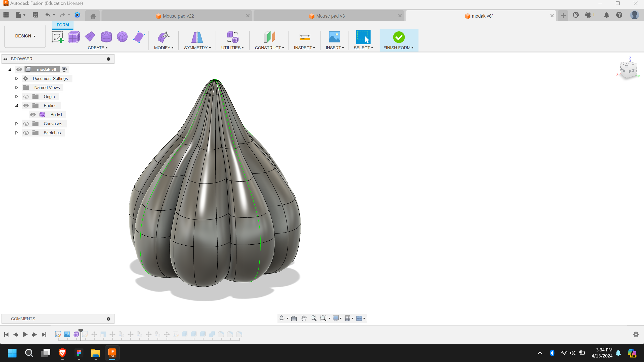Image resolution: width=644 pixels, height=362 pixels.
Task: Open the Data Panel grid icon
Action: 6,15
